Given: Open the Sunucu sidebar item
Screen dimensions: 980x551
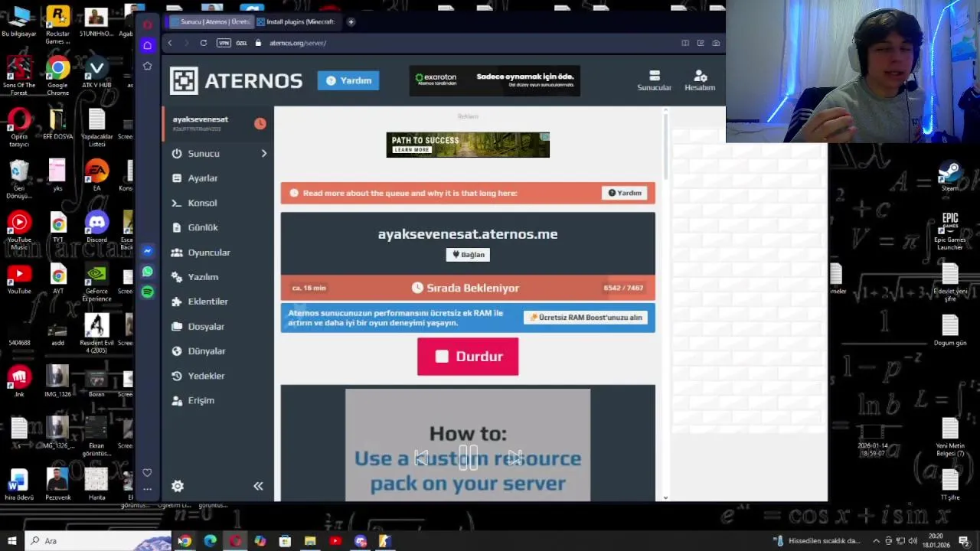Looking at the screenshot, I should pos(204,154).
